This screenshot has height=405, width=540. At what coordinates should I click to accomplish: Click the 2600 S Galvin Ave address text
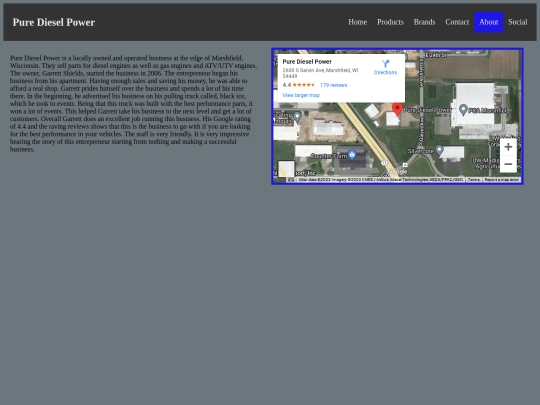click(320, 73)
